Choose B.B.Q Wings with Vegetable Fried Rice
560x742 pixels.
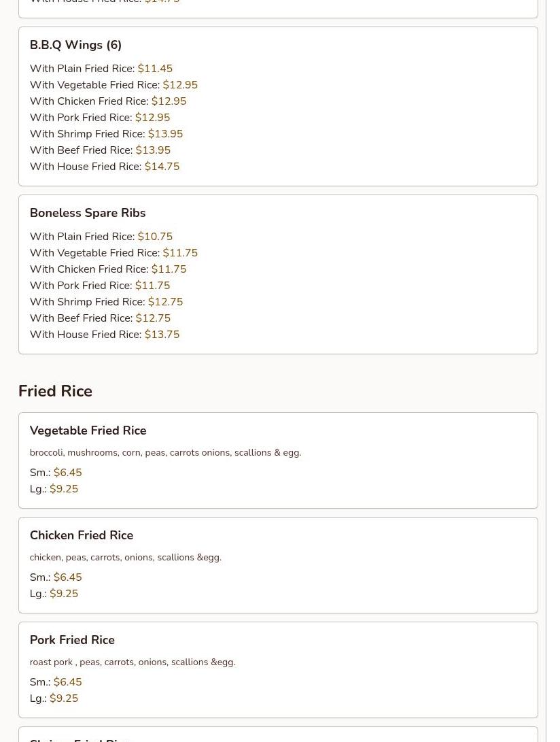[113, 85]
